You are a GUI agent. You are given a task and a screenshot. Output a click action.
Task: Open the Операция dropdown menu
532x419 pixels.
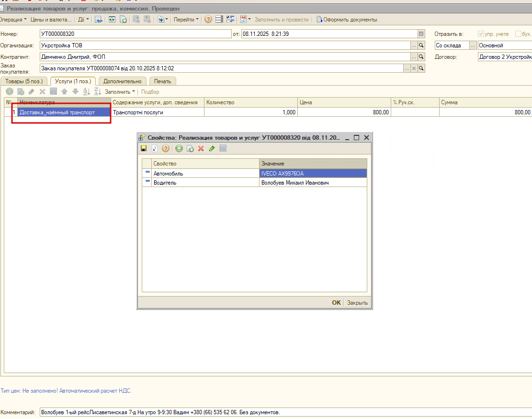point(13,19)
